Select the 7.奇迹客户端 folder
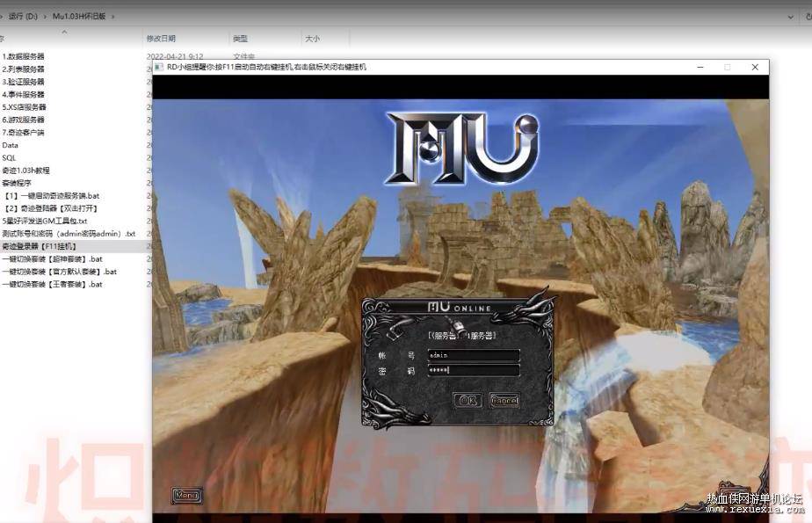Viewport: 812px width, 523px height. [x=24, y=132]
